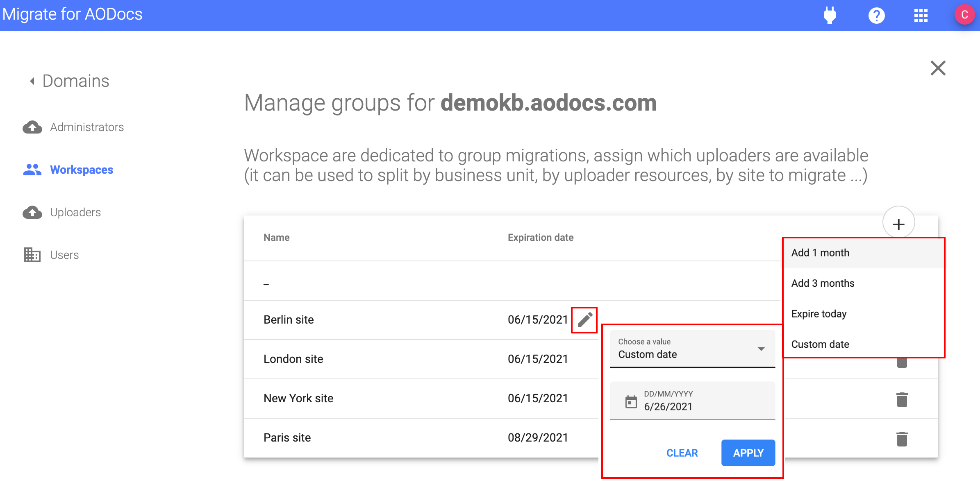Click the London site name
The height and width of the screenshot is (494, 980).
tap(293, 359)
